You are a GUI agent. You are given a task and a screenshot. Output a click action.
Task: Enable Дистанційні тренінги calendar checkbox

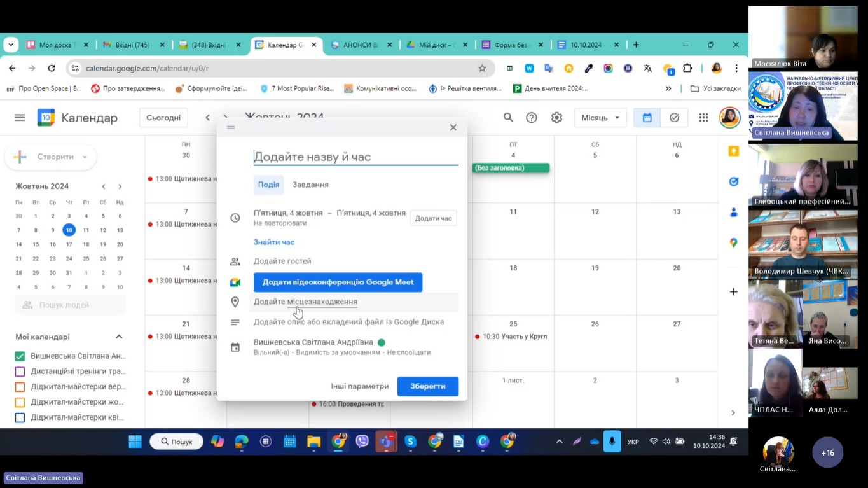[20, 372]
